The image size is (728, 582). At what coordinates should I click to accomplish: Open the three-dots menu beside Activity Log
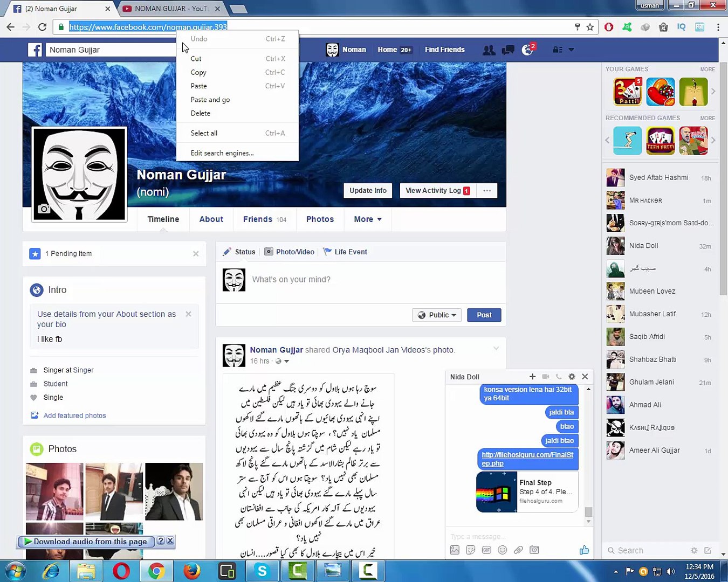[x=487, y=191]
